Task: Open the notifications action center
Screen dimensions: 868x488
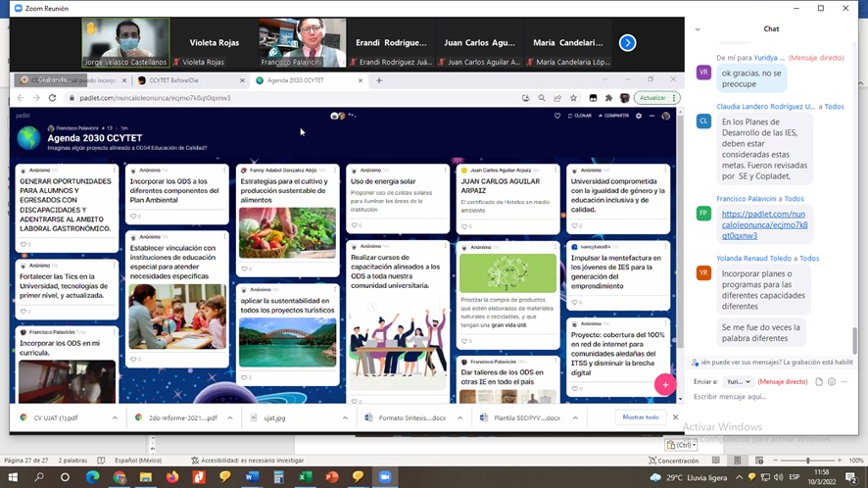Action: point(851,477)
